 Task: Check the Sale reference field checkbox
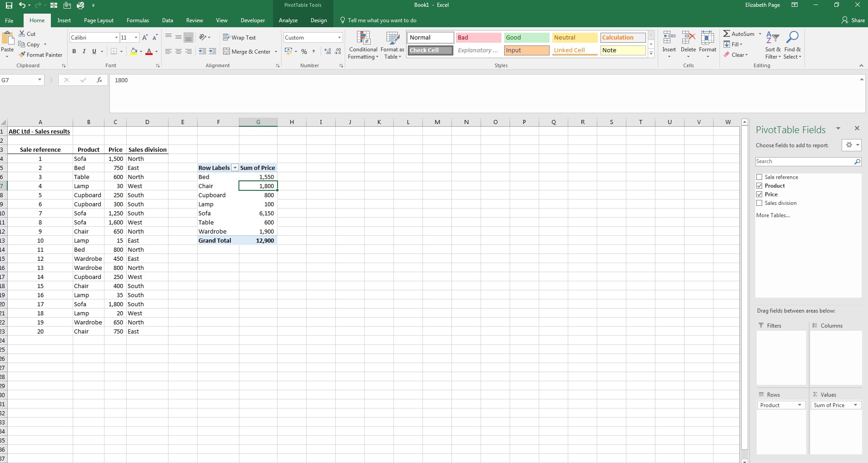(x=759, y=177)
